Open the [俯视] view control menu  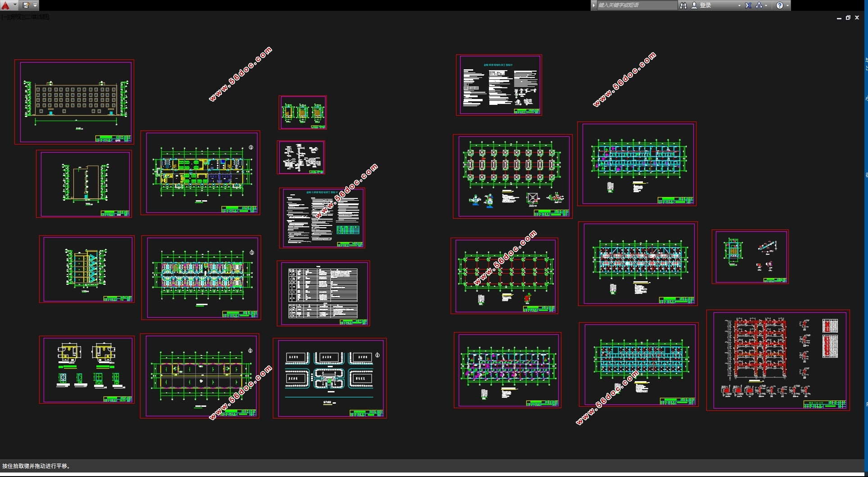point(15,17)
